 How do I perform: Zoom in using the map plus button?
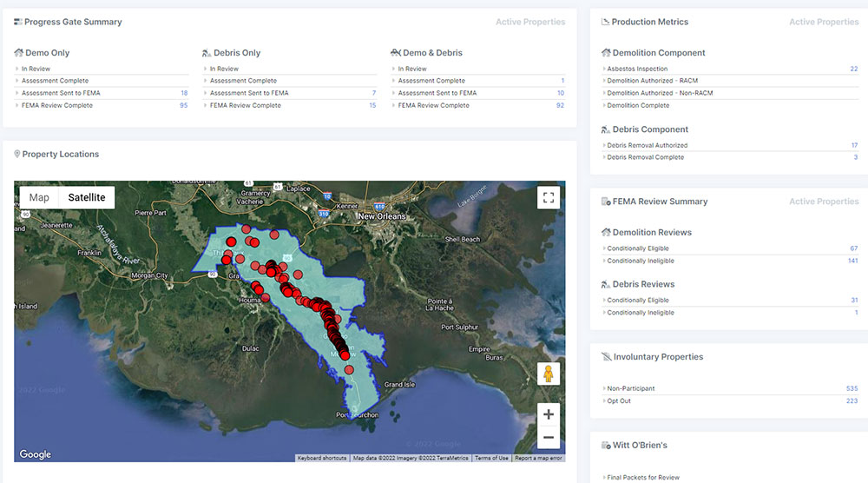(x=548, y=414)
